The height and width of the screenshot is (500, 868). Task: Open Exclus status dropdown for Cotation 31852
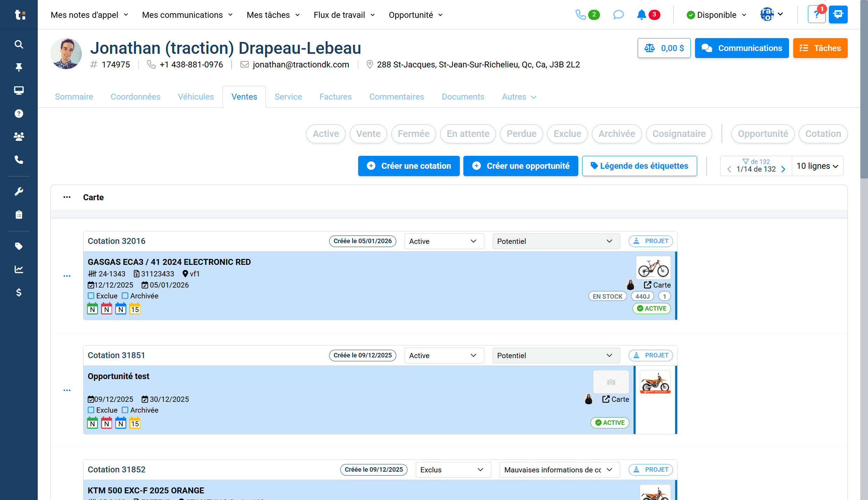pos(453,470)
